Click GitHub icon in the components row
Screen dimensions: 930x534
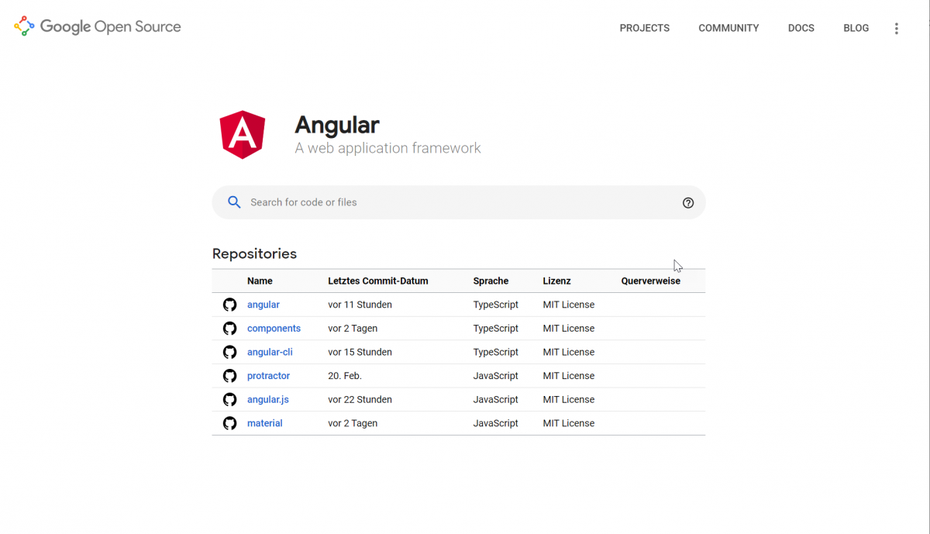[230, 328]
